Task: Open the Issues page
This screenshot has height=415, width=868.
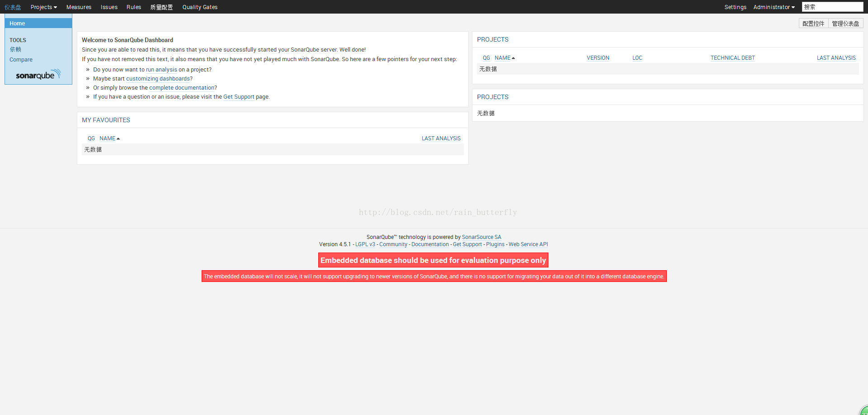Action: [x=109, y=7]
